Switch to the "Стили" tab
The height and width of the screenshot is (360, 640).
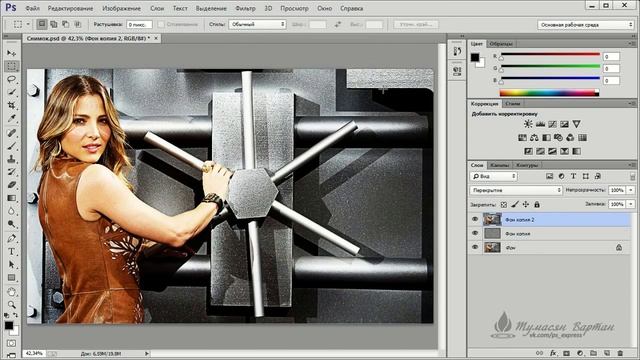pos(513,104)
